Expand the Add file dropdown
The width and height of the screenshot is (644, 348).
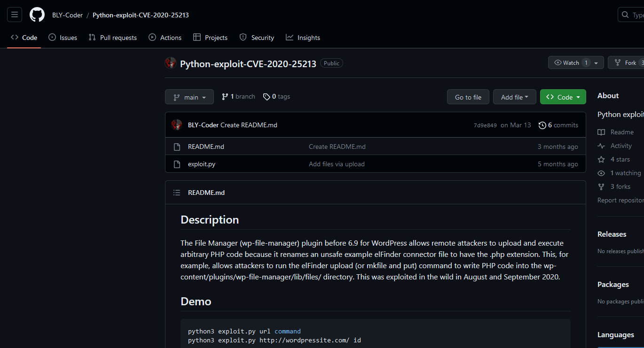tap(515, 97)
